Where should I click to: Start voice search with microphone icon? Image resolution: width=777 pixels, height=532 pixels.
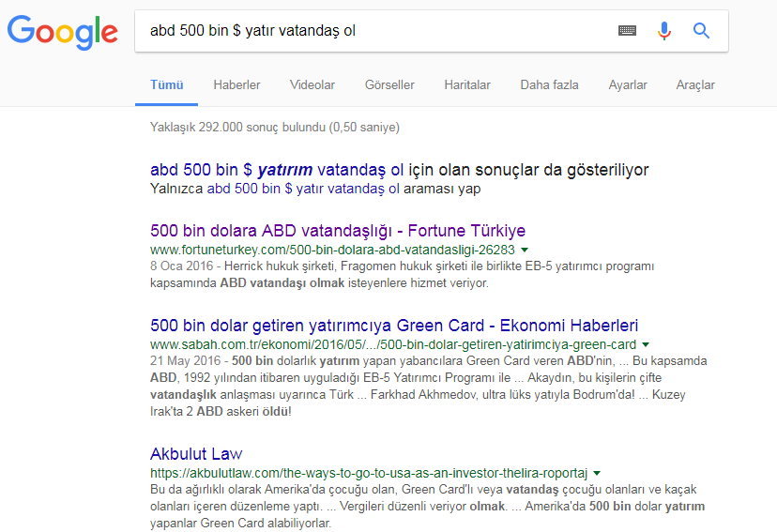coord(664,31)
